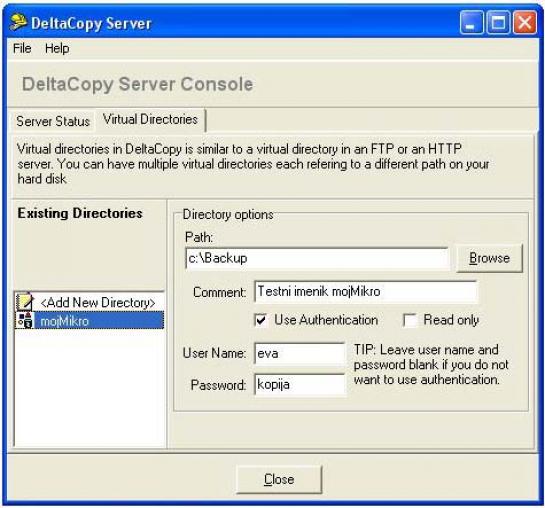Screen dimensions: 545x508
Task: Uncheck the Use Authentication checkbox
Action: (261, 320)
